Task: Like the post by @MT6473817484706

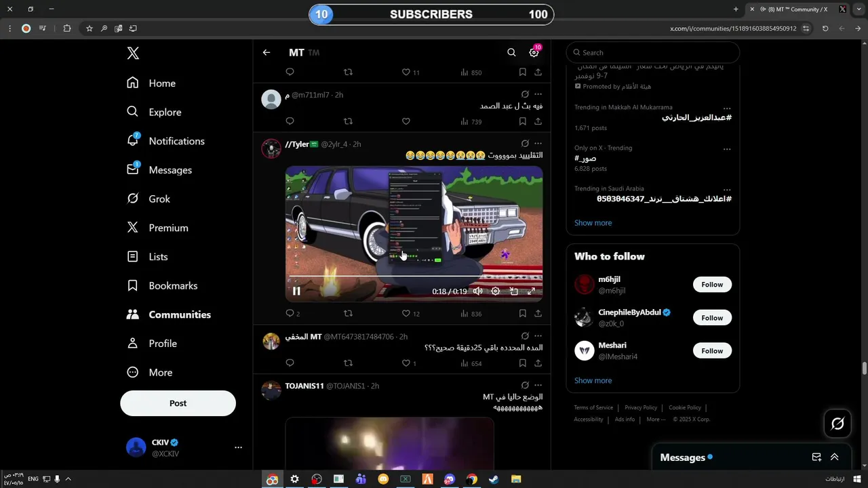Action: click(x=409, y=363)
